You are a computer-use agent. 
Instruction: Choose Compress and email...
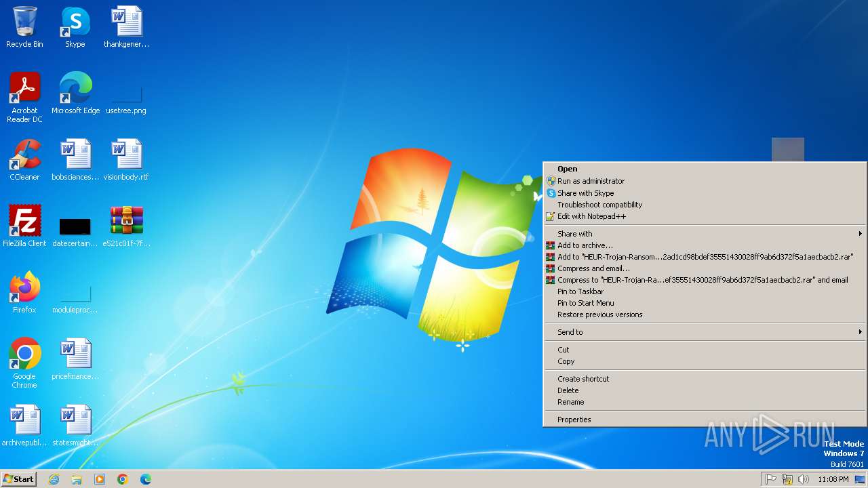705,268
